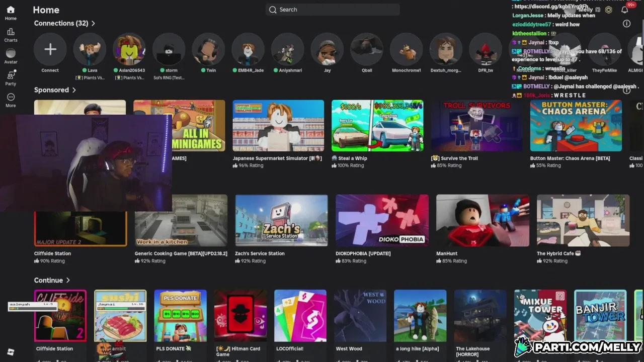Viewport: 644px width, 362px height.
Task: Click the search magnifier icon
Action: pos(273,10)
